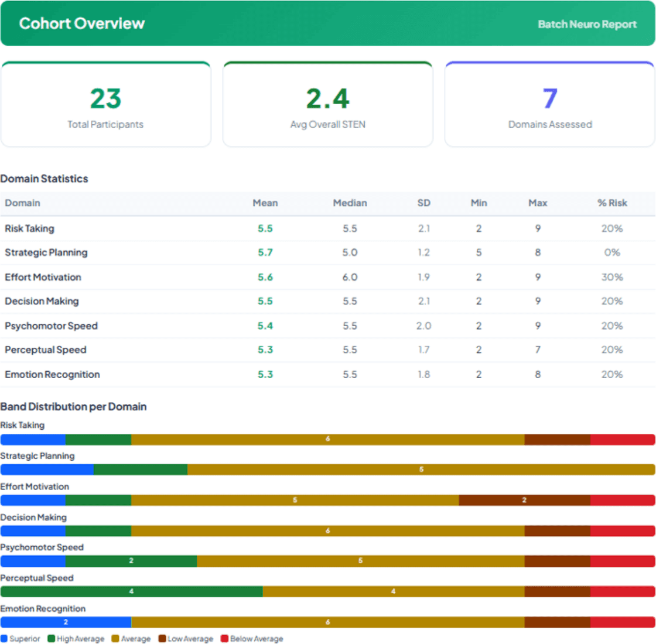Select Strategic Planning row name in the table
656x644 pixels.
click(46, 252)
